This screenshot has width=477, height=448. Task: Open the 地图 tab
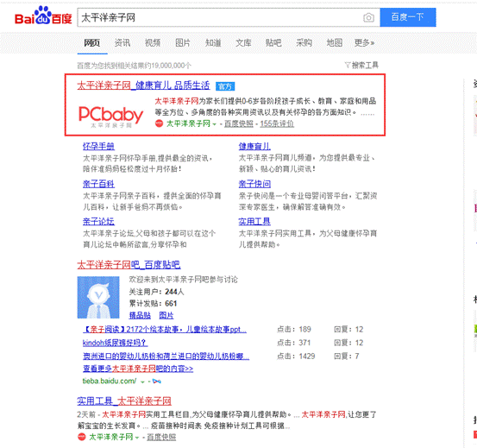click(x=335, y=43)
